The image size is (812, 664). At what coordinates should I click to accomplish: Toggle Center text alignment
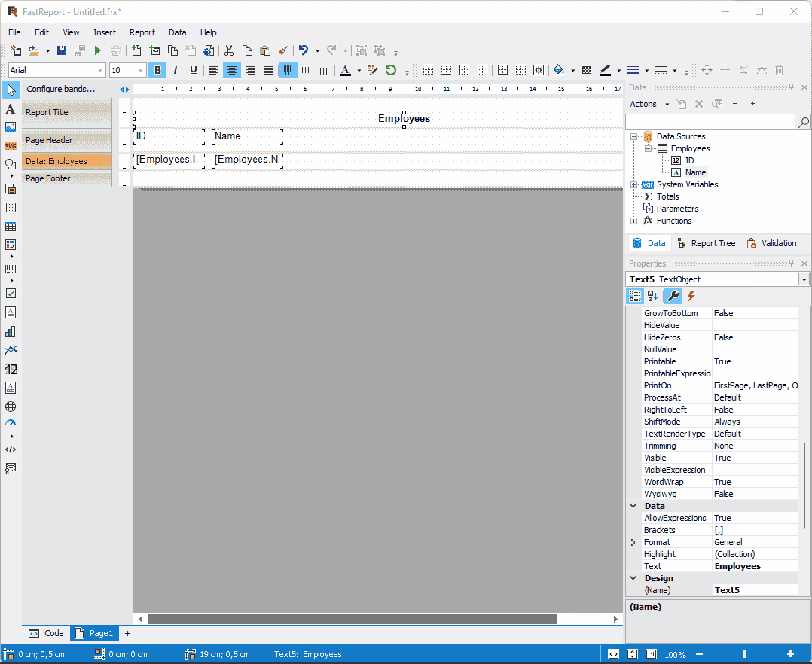point(232,70)
